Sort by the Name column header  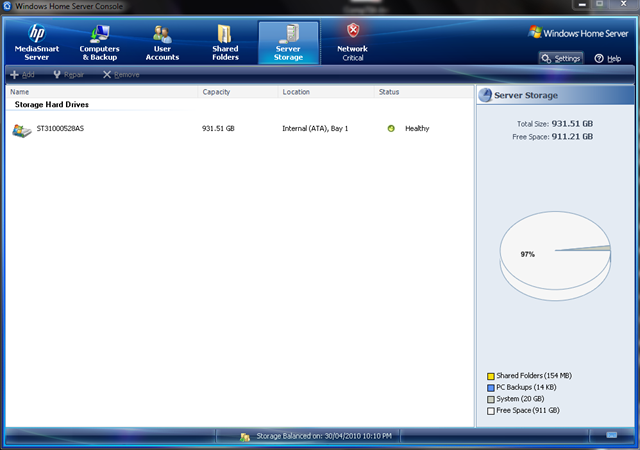coord(102,92)
